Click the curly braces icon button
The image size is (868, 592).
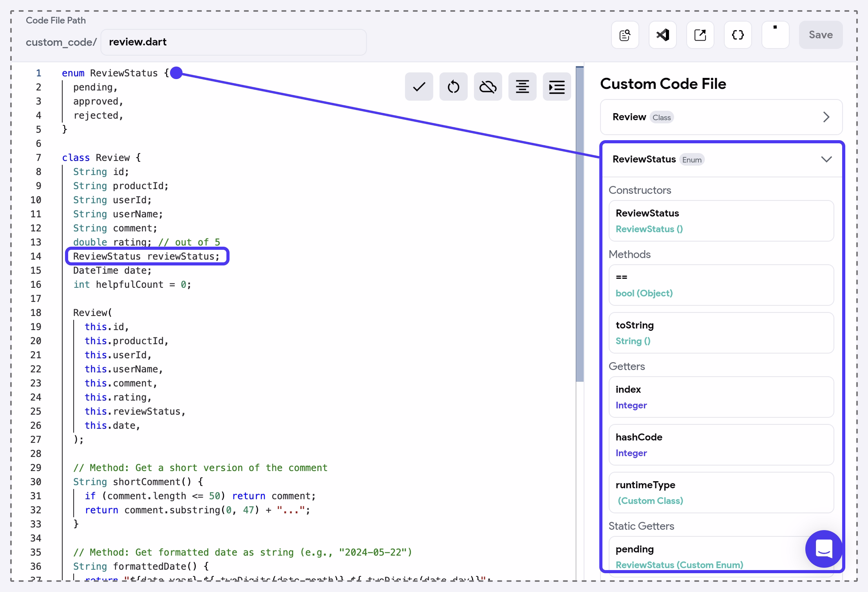click(x=738, y=35)
